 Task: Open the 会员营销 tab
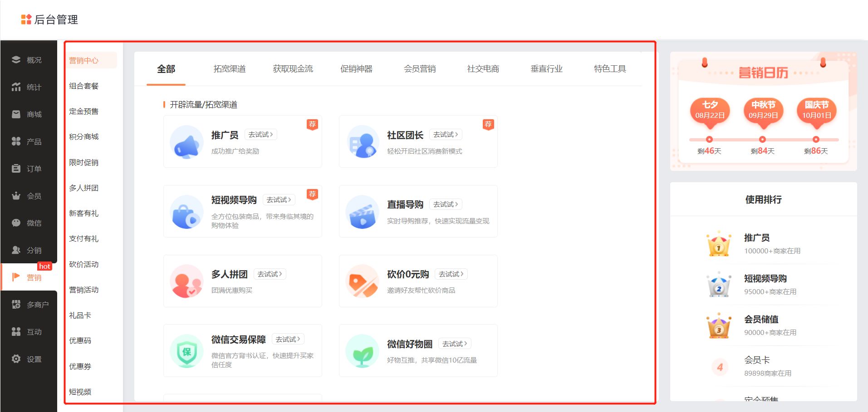pos(420,69)
